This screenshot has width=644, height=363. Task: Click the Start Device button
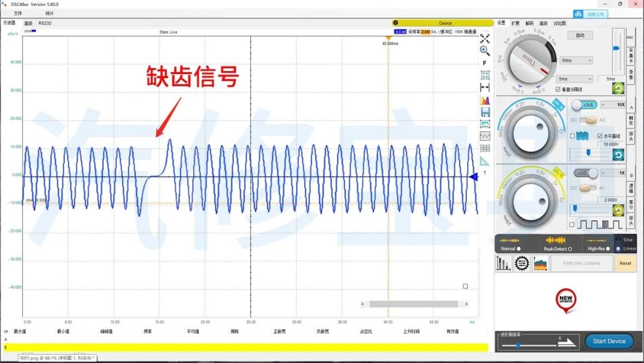coord(609,342)
